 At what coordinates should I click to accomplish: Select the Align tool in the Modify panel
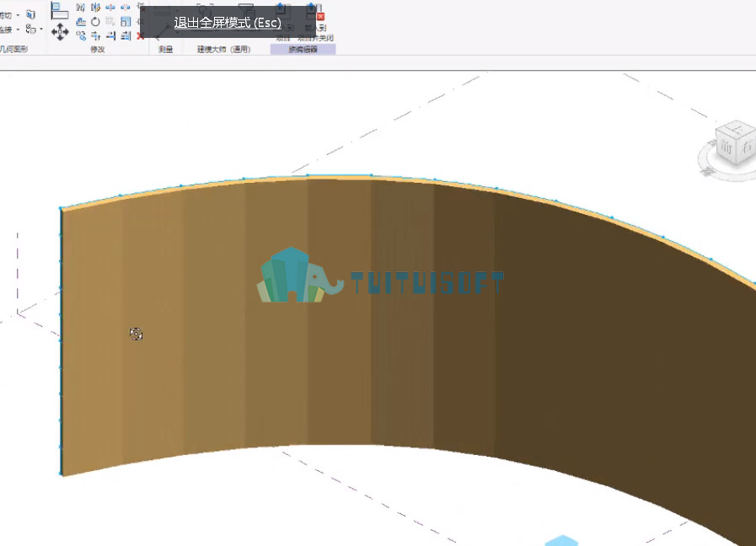[x=59, y=10]
